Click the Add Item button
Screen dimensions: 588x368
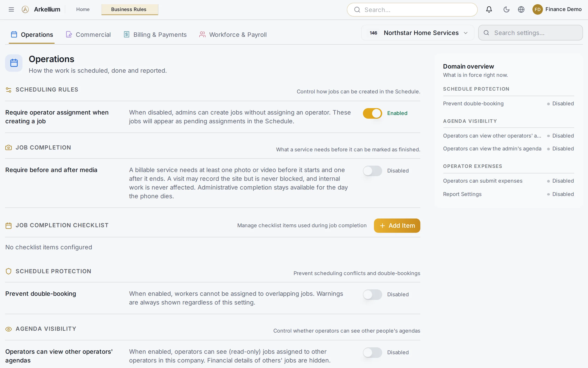[397, 226]
